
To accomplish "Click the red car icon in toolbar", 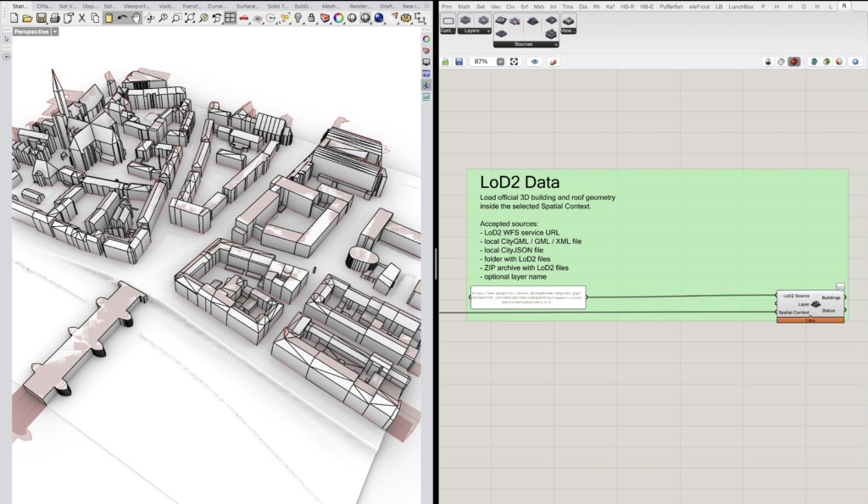I will tap(243, 19).
